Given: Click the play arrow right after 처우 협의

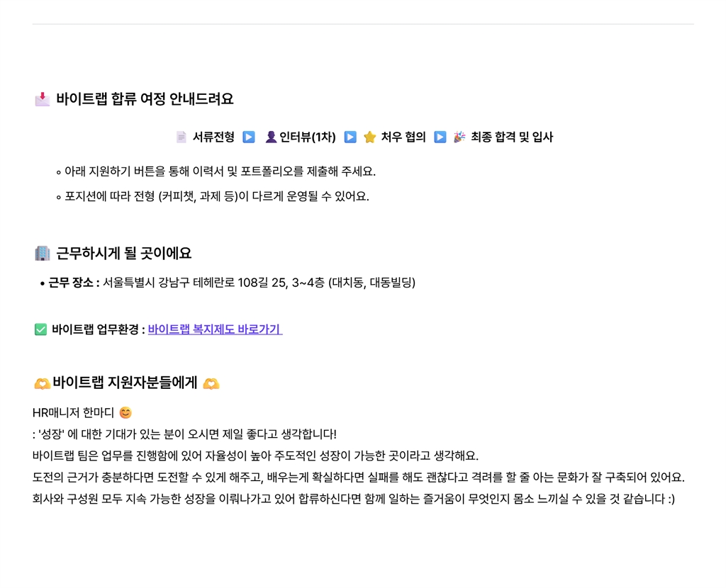Looking at the screenshot, I should [440, 137].
